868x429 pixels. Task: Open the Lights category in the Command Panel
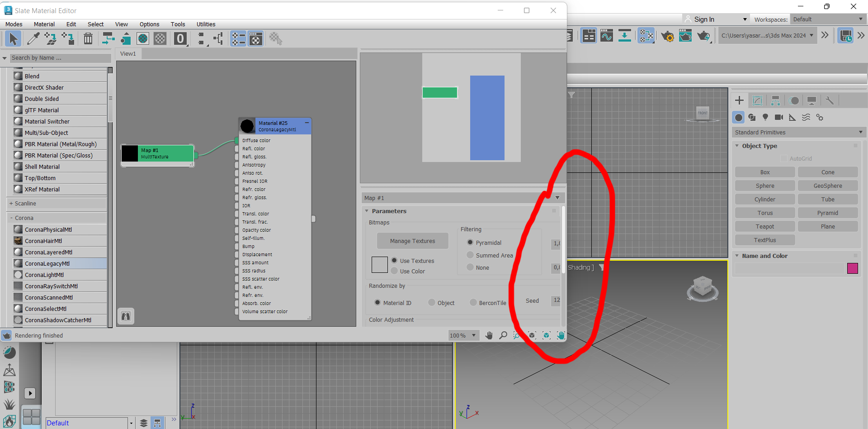pyautogui.click(x=765, y=117)
